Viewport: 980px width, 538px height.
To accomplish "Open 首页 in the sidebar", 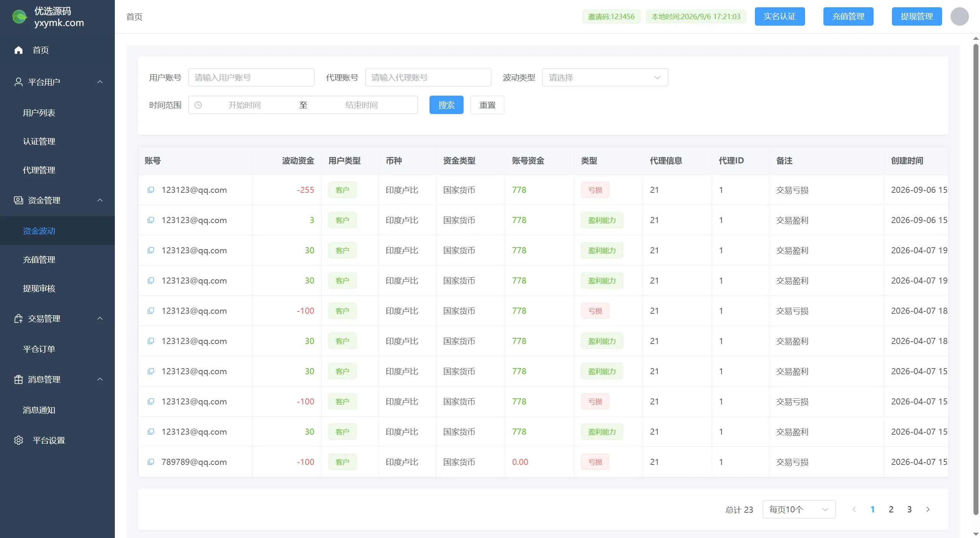I will pos(57,50).
